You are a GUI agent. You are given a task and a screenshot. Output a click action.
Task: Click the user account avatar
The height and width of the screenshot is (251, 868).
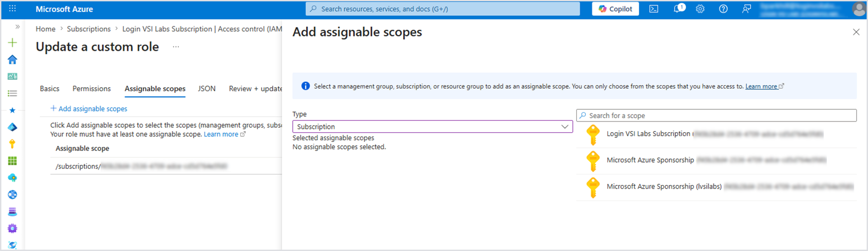tap(859, 9)
